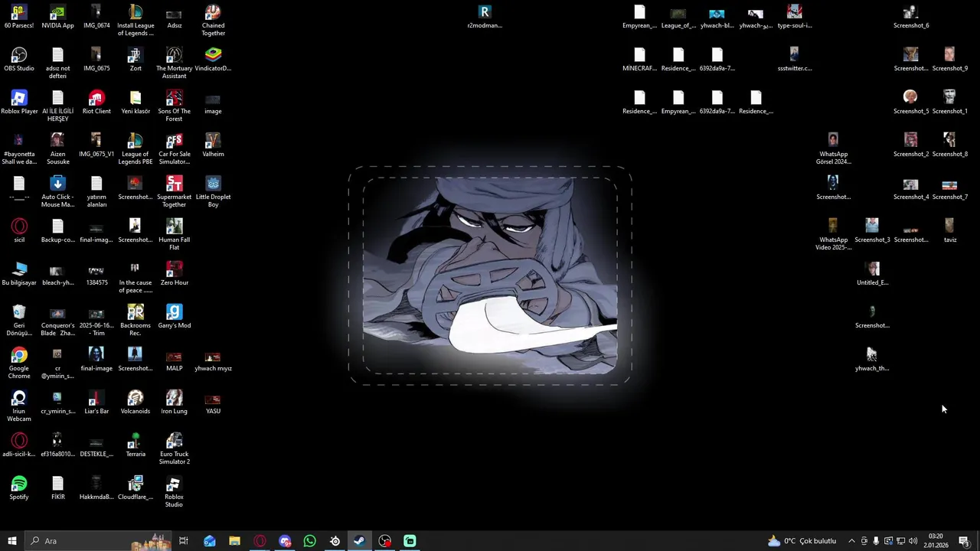Screen dimensions: 980x551
Task: Select the Human Fall Flat icon
Action: coord(175,235)
